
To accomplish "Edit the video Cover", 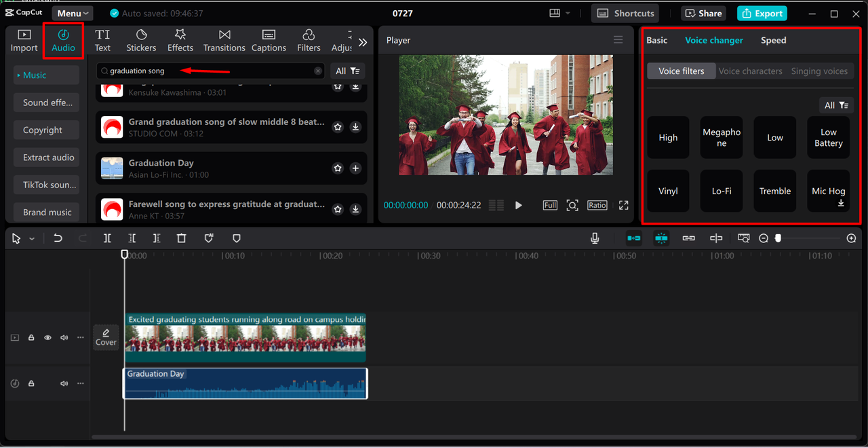I will (106, 337).
